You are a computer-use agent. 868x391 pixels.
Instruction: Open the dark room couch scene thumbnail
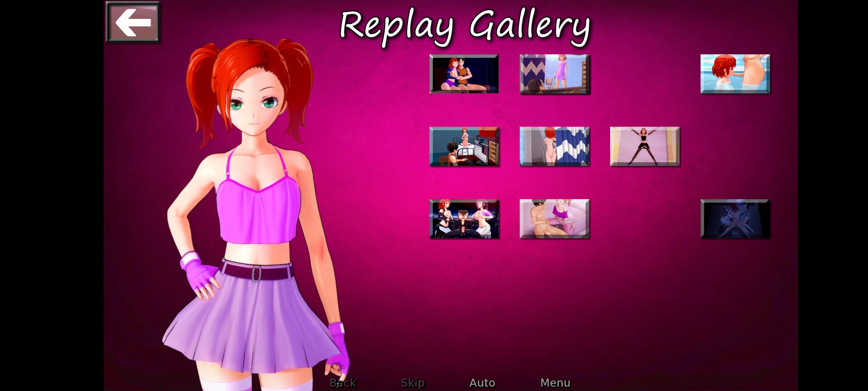pos(464,74)
